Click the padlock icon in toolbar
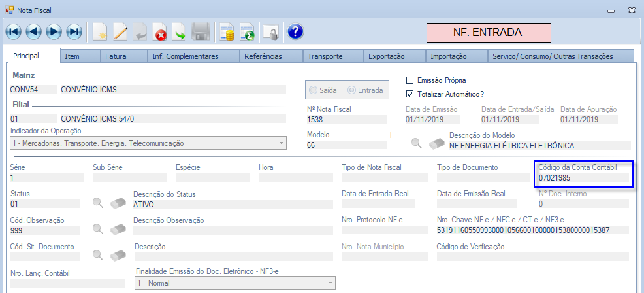Viewport: 644px width, 293px height. 269,31
